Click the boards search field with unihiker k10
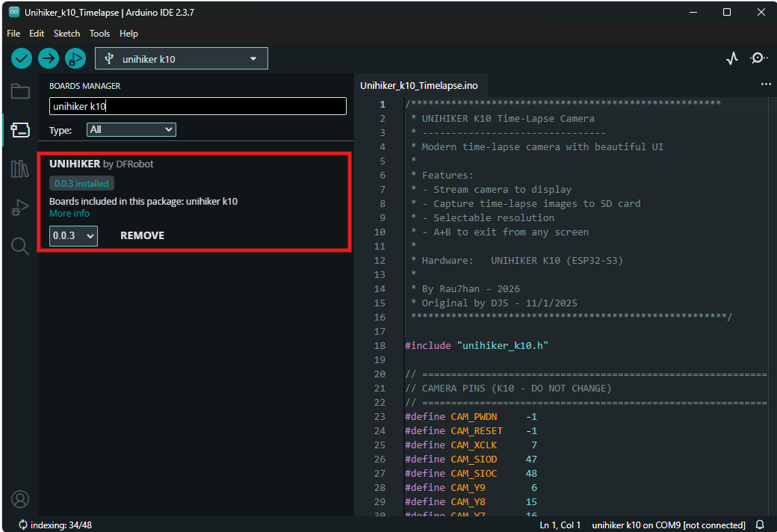The width and height of the screenshot is (777, 532). pyautogui.click(x=198, y=106)
